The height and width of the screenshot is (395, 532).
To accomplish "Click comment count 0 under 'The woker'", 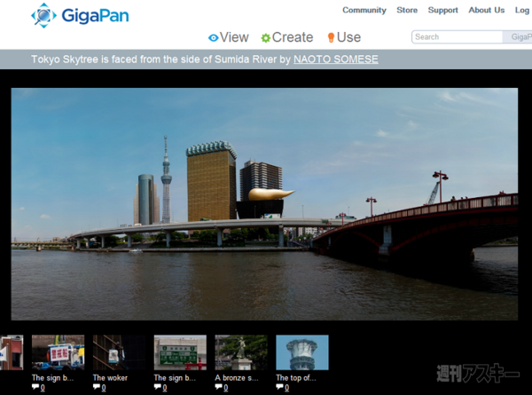I will tap(104, 387).
